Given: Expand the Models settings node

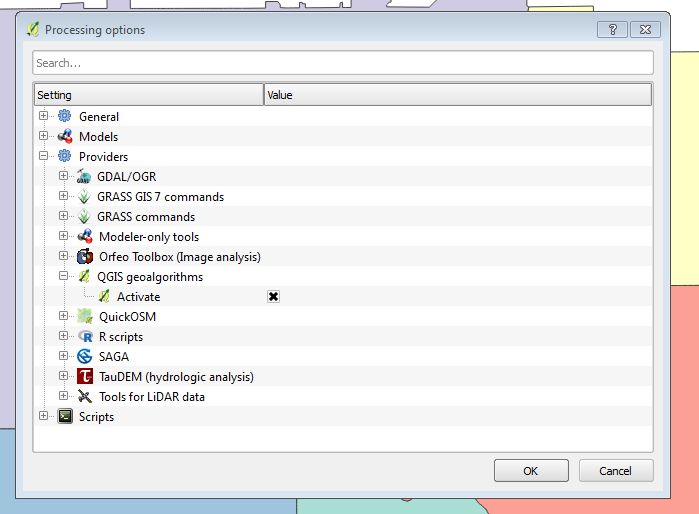Looking at the screenshot, I should point(43,136).
